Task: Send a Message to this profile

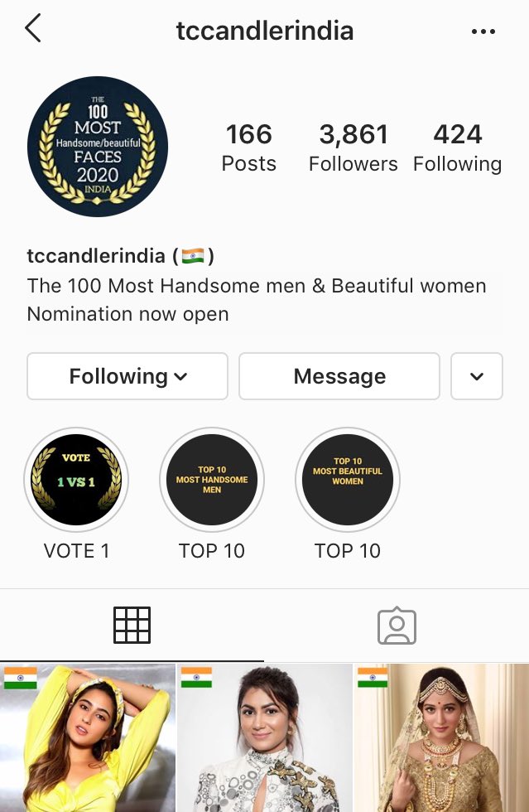Action: click(339, 376)
